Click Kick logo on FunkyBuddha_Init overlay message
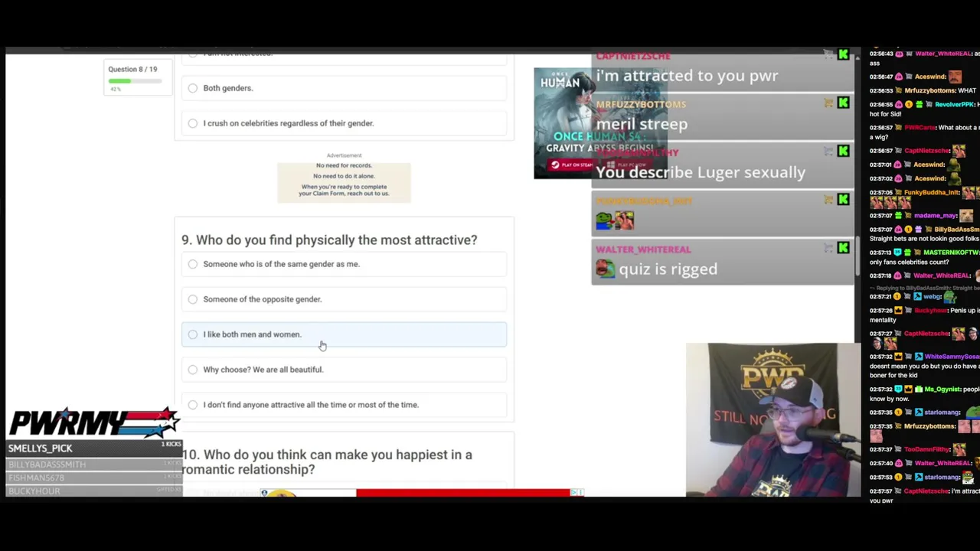This screenshot has height=551, width=980. click(x=843, y=199)
